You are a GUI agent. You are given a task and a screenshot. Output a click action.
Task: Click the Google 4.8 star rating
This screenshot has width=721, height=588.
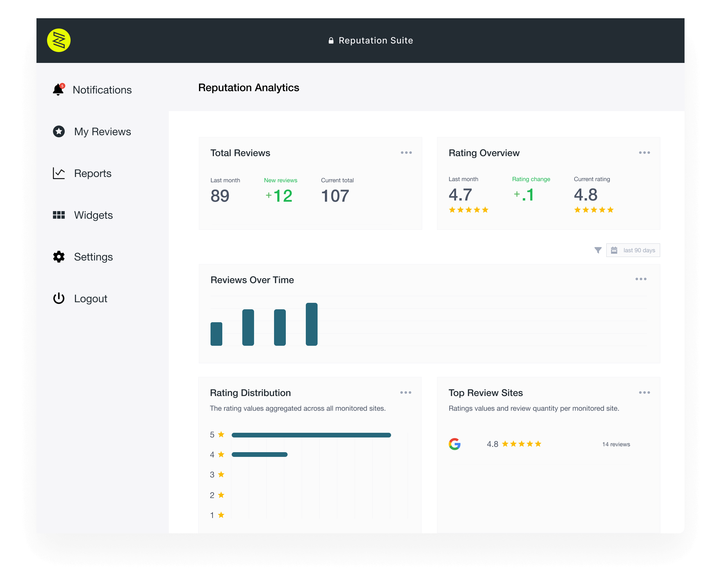[514, 444]
